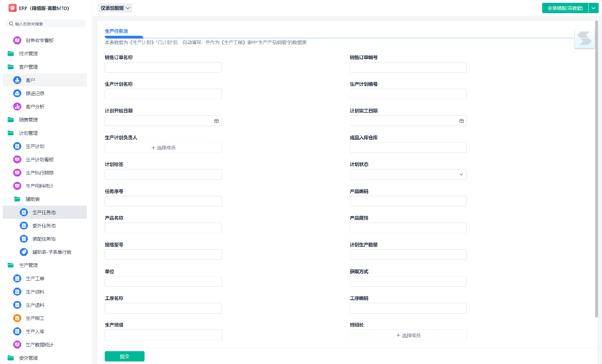Screen dimensions: 602x364
Task: Click the 财务收支看板 dashboard icon
Action: coord(17,40)
